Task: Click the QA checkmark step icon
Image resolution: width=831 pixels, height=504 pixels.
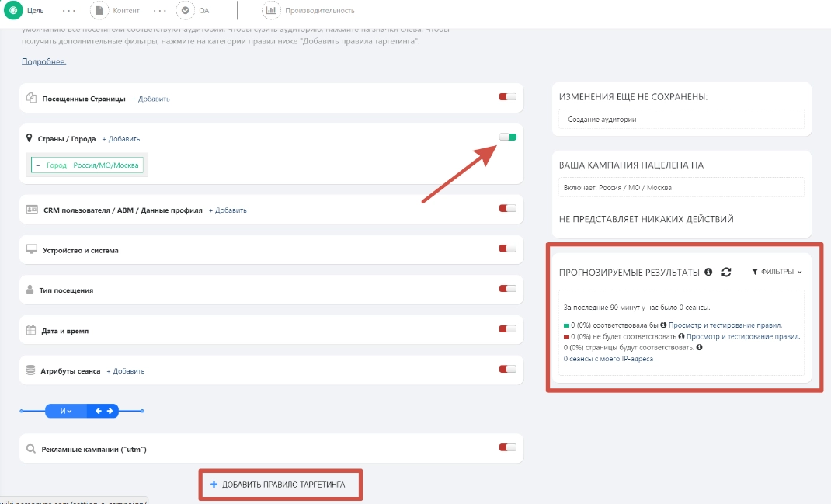Action: coord(186,10)
